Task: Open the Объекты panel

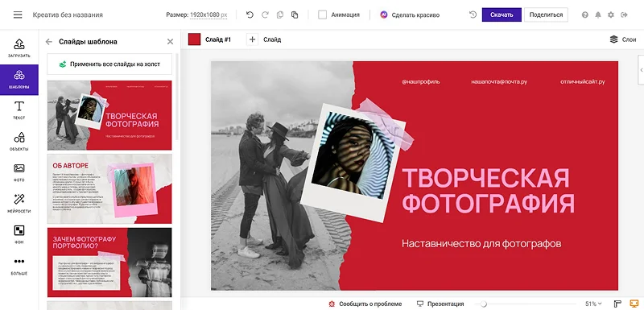Action: pyautogui.click(x=19, y=142)
